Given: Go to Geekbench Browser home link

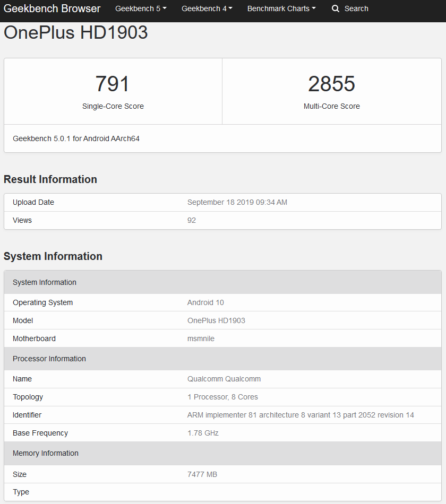Looking at the screenshot, I should pos(52,8).
